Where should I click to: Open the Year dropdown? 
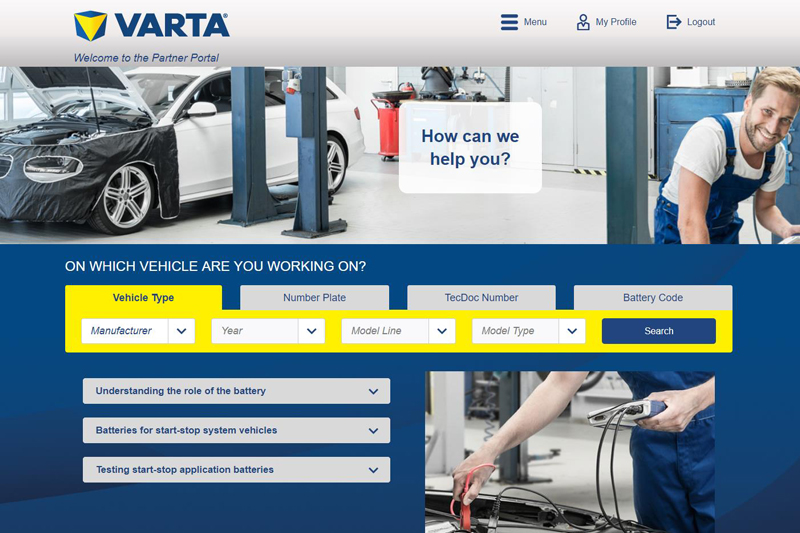coord(268,331)
